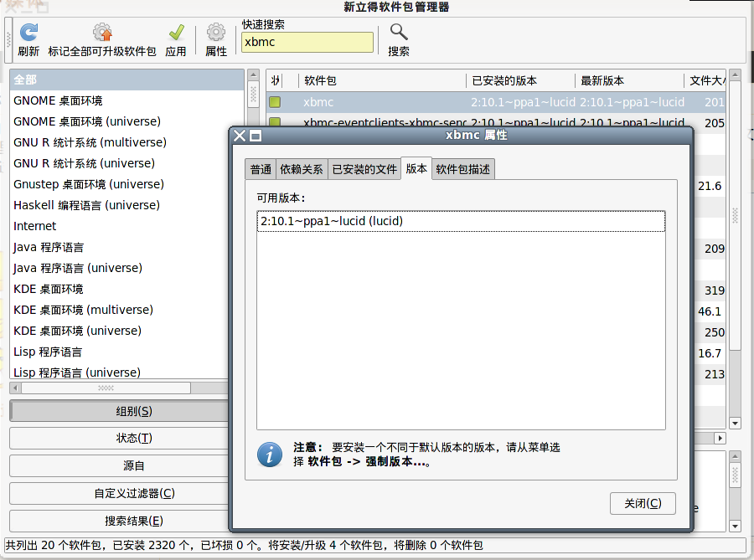
Task: Sort by the 已安装的版本 column header
Action: [520, 80]
